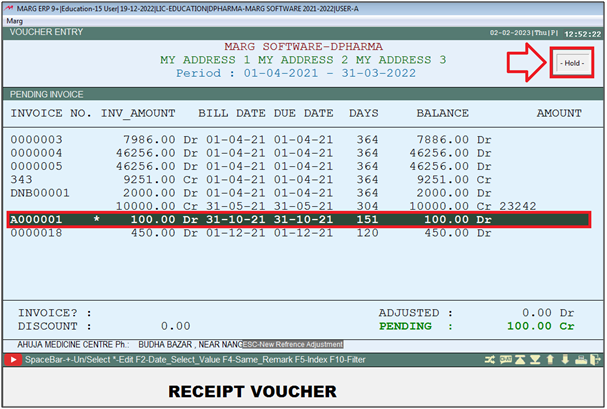
Task: Select invoice row 0000004
Action: 297,153
